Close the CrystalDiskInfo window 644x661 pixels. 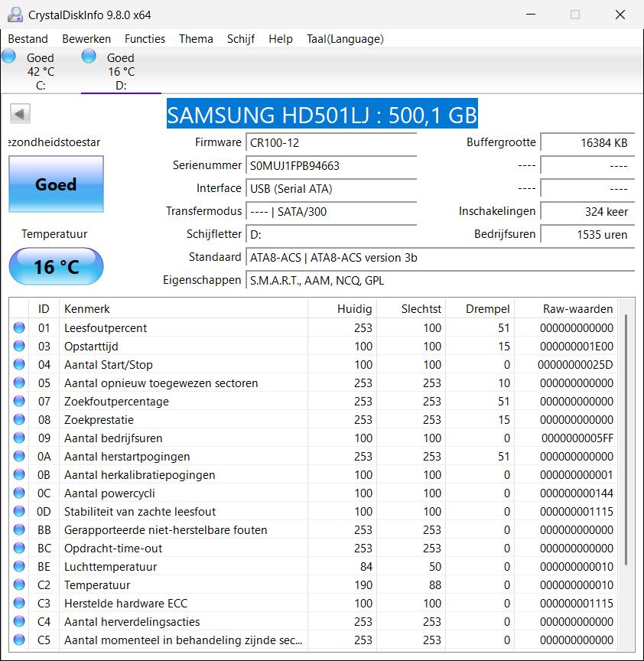pyautogui.click(x=620, y=15)
